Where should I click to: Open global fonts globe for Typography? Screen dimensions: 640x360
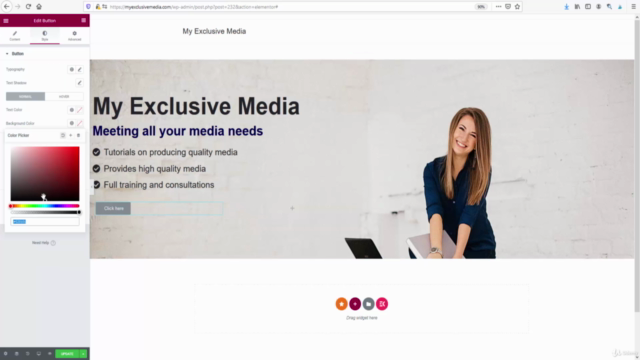(71, 69)
